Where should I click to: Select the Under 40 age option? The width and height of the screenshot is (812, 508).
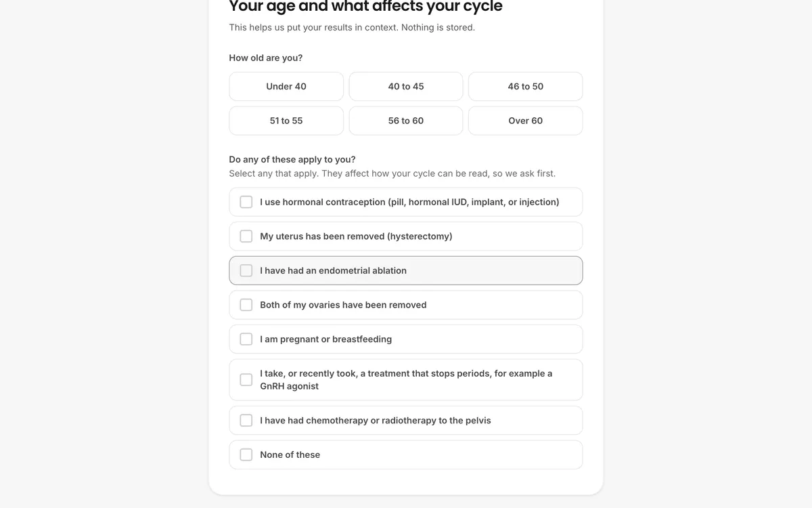[x=286, y=87]
